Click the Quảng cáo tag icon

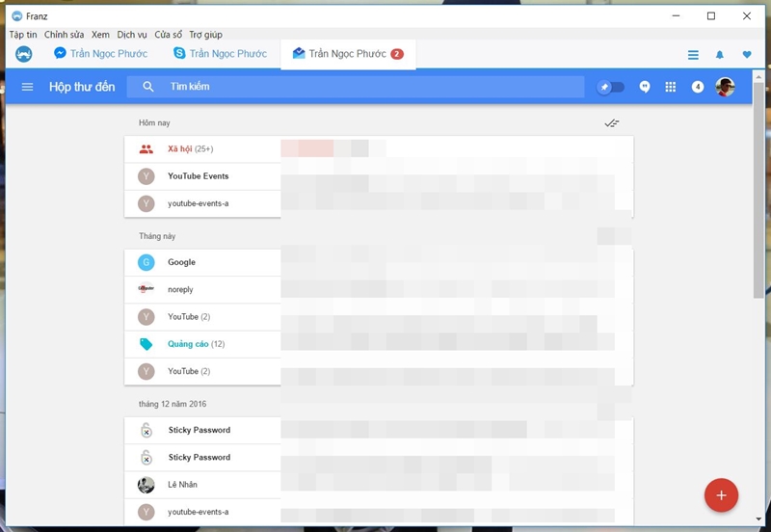(x=146, y=344)
